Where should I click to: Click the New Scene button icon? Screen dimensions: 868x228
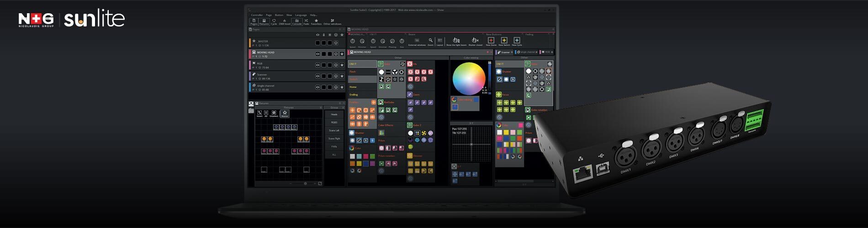click(491, 41)
